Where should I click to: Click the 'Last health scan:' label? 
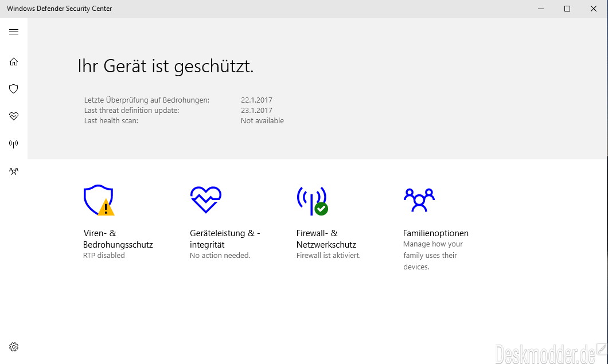coord(111,121)
